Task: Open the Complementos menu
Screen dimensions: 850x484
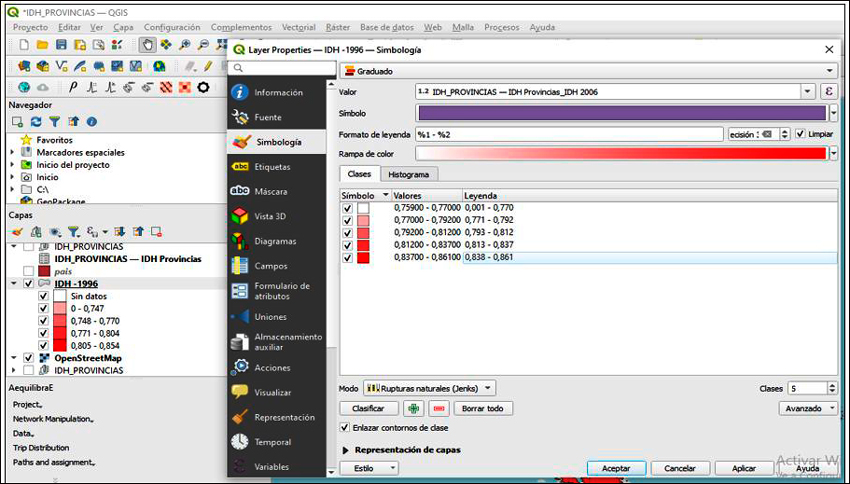Action: [x=241, y=27]
